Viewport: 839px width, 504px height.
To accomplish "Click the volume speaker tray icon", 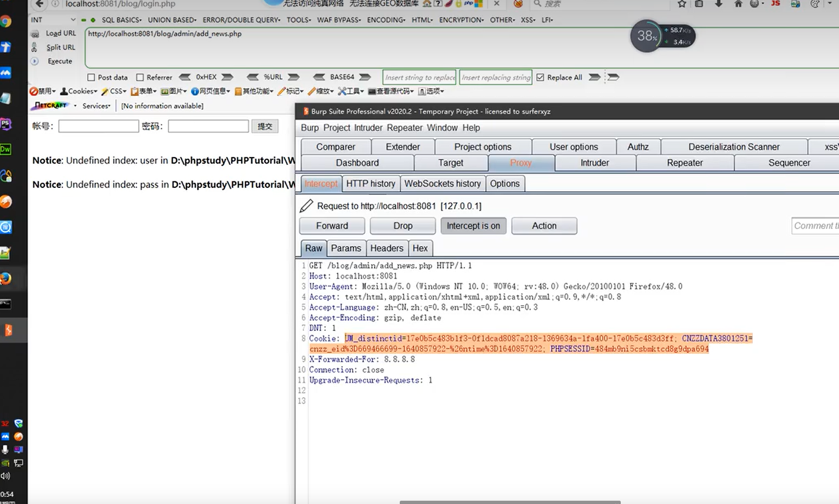I will (5, 476).
